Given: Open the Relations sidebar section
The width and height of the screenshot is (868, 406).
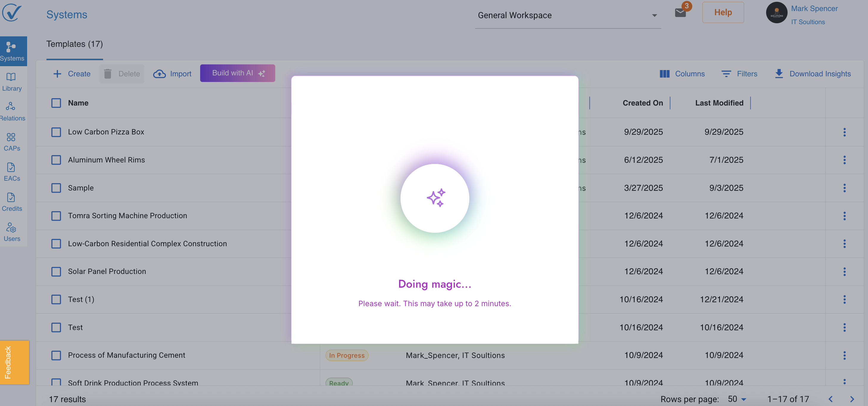Looking at the screenshot, I should pos(12,111).
